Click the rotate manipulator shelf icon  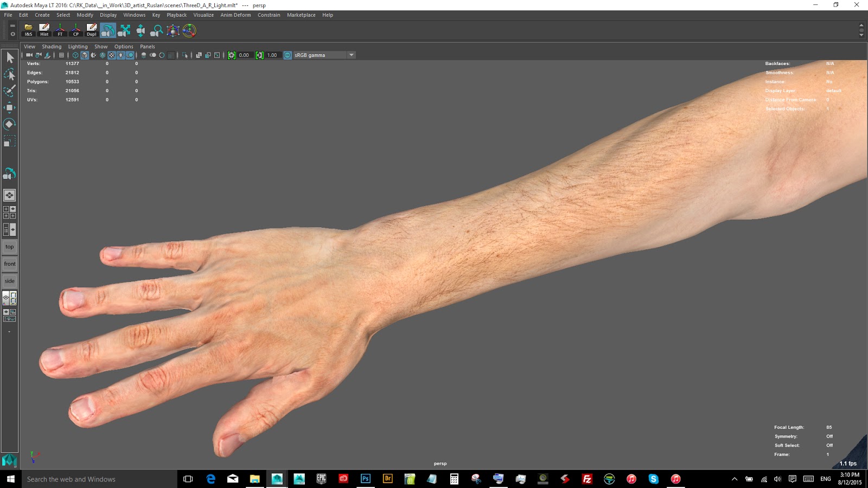[x=189, y=30]
